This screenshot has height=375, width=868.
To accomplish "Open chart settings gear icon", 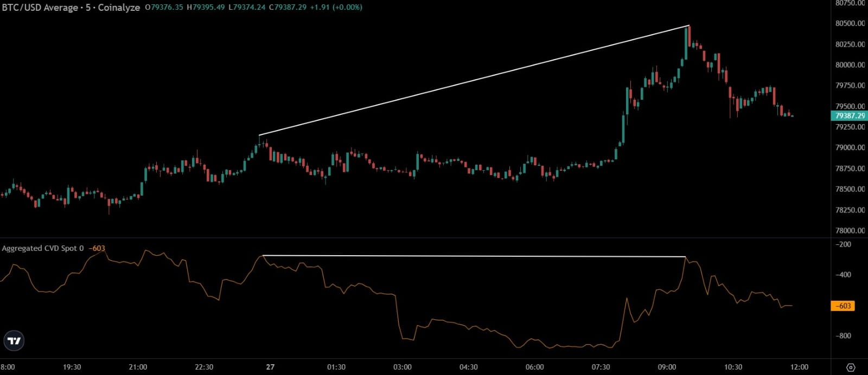I will (850, 367).
